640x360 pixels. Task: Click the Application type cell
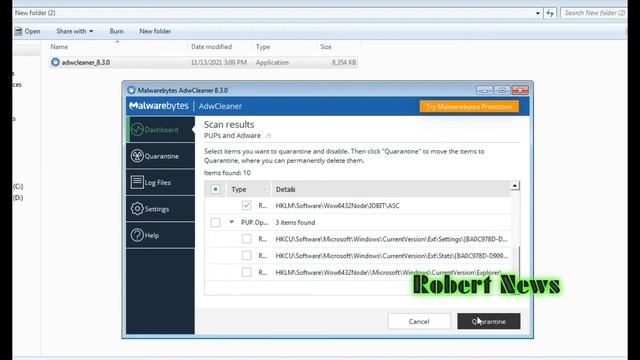[x=272, y=62]
